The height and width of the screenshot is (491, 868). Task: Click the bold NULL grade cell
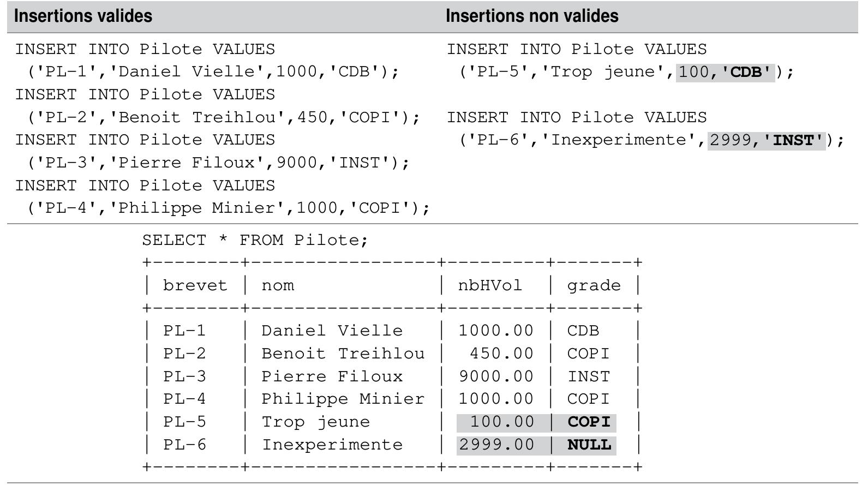589,445
